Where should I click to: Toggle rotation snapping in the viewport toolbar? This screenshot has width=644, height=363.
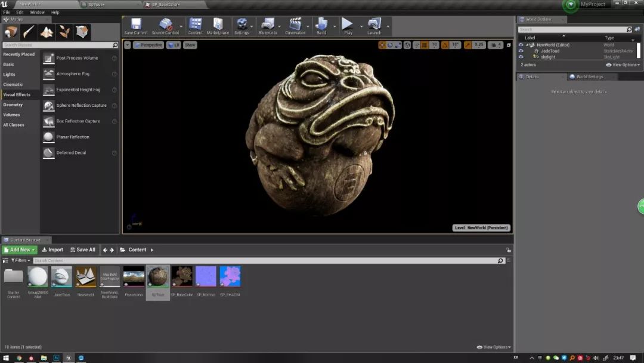click(x=445, y=45)
